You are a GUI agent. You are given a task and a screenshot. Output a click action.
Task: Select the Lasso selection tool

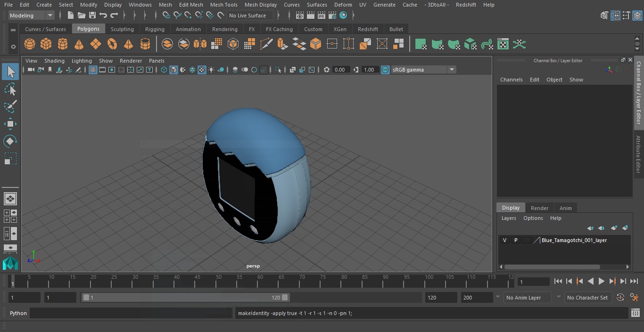click(10, 89)
